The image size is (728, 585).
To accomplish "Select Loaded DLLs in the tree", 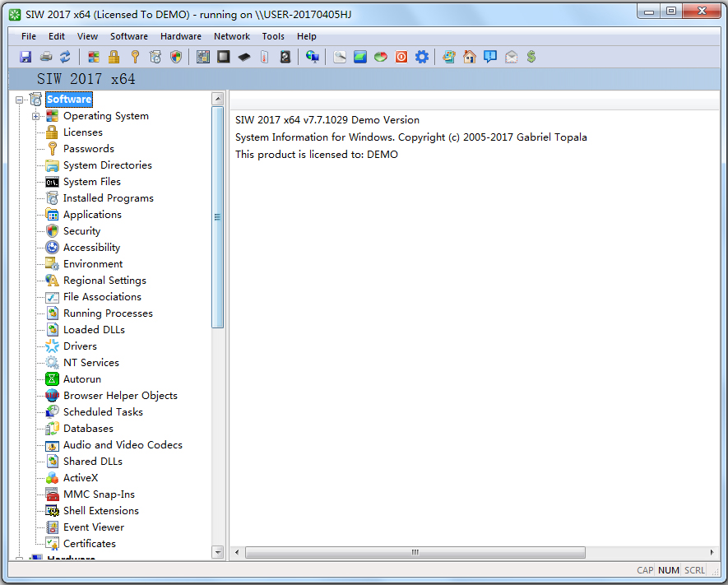I will coord(94,330).
